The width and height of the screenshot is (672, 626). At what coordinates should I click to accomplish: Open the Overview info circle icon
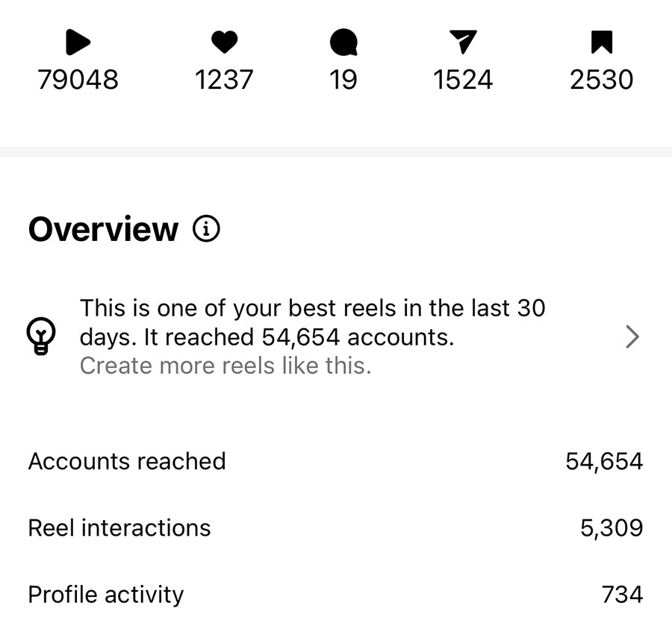(206, 229)
